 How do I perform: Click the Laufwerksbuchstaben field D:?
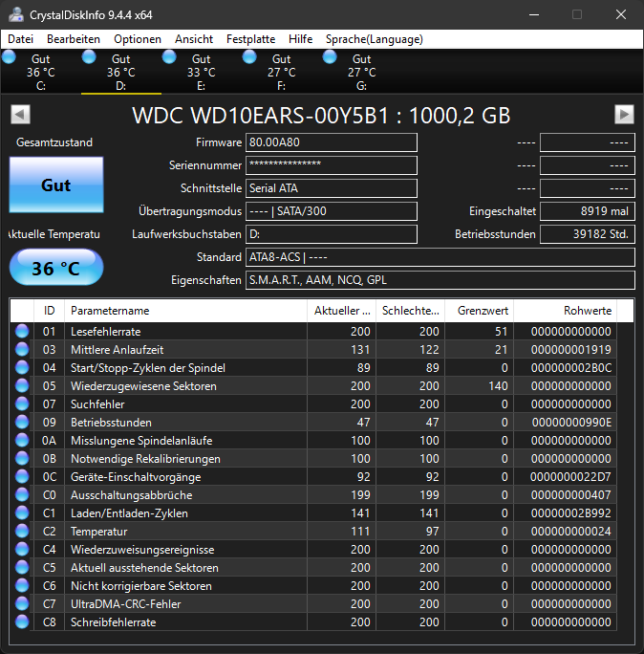click(x=332, y=234)
